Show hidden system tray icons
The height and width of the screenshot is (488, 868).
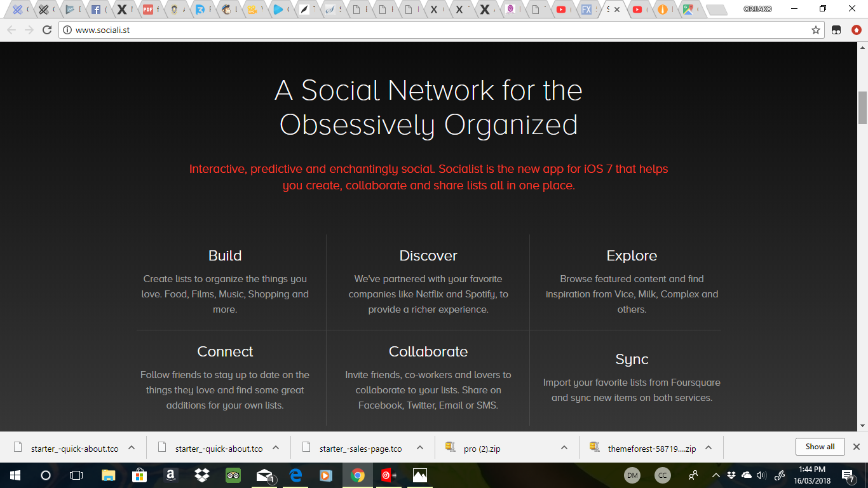[716, 475]
